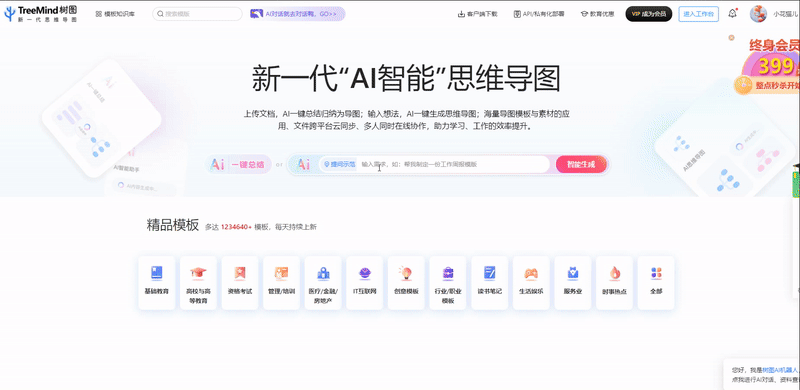800x390 pixels.
Task: Open 时事热点 template category
Action: [x=614, y=282]
